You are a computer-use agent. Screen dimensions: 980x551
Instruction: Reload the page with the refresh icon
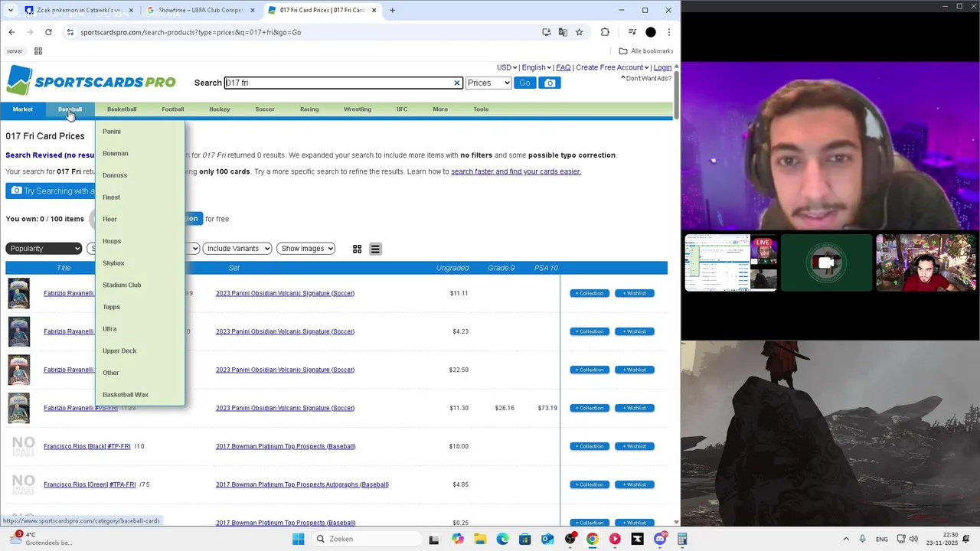point(48,32)
